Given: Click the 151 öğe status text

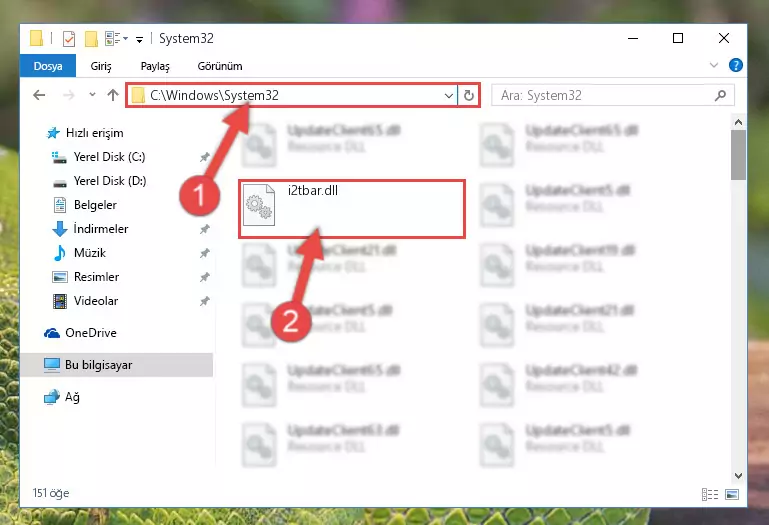Looking at the screenshot, I should click(51, 493).
